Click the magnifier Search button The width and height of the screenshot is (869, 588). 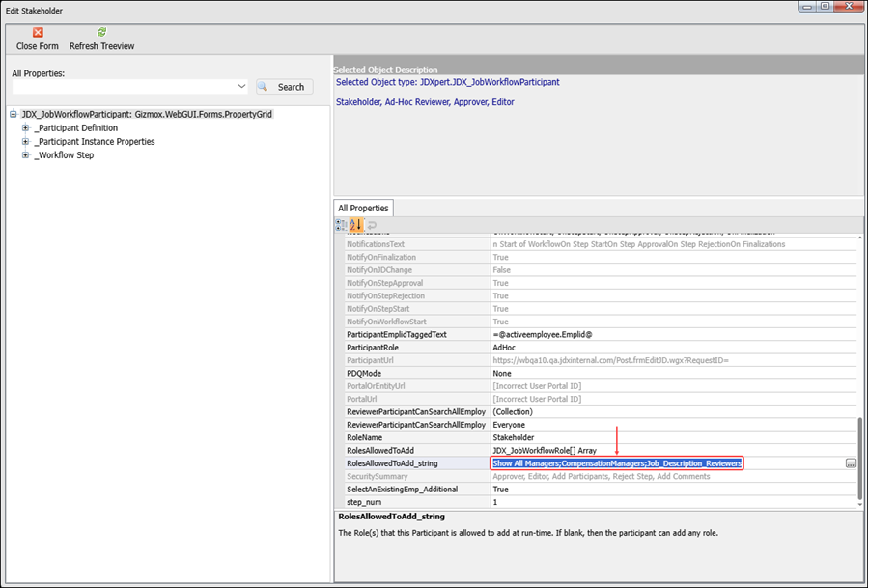284,87
